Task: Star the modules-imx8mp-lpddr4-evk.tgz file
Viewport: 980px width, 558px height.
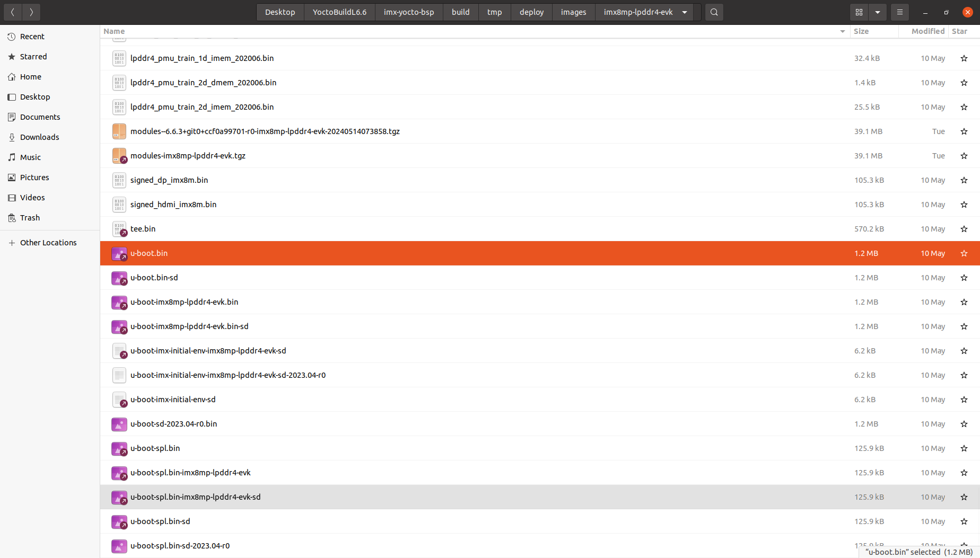Action: (964, 156)
